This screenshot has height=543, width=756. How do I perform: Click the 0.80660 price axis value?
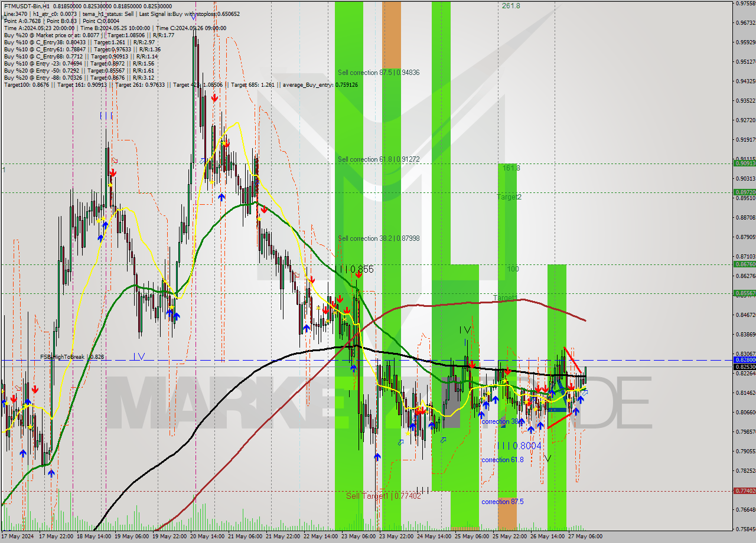tap(745, 412)
